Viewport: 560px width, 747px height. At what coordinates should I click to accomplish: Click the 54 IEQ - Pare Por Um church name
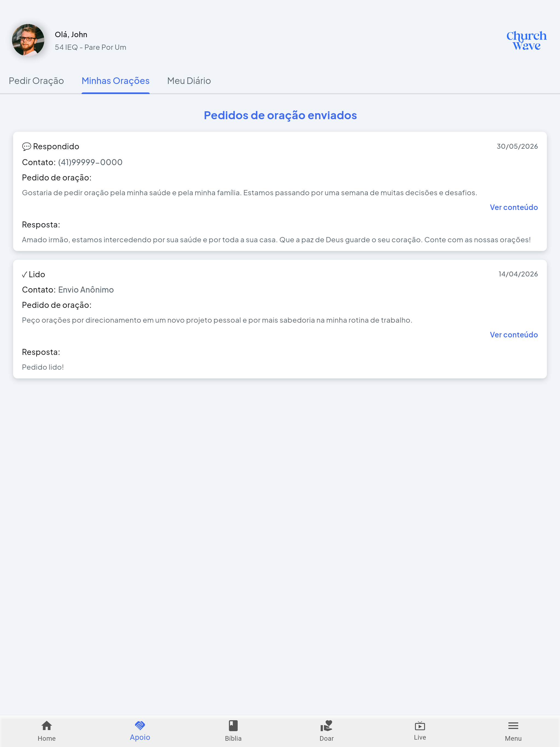point(91,47)
